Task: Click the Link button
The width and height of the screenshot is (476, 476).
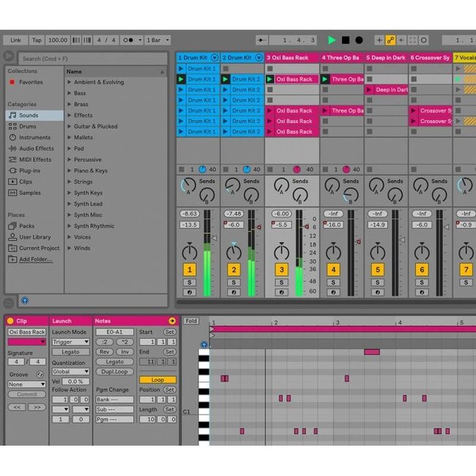Action: pyautogui.click(x=15, y=40)
